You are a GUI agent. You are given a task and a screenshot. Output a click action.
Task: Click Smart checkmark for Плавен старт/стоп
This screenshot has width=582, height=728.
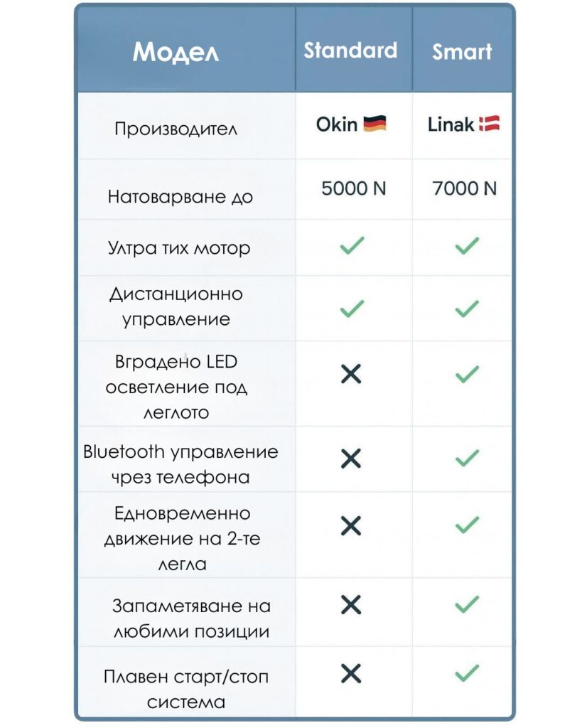coord(467,673)
